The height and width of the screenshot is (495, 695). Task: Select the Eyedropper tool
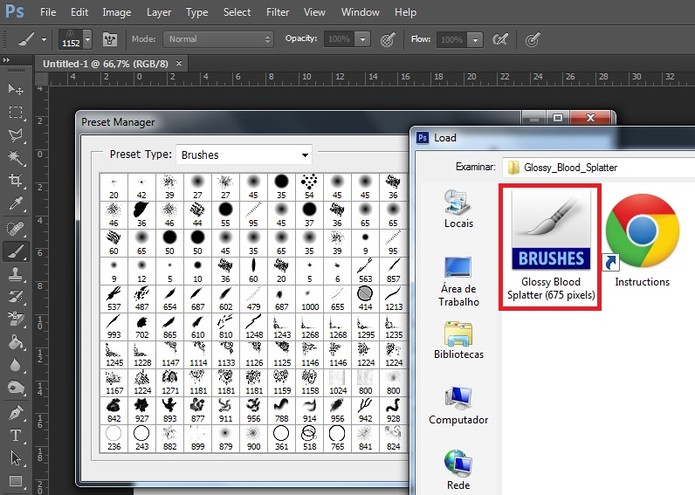16,204
